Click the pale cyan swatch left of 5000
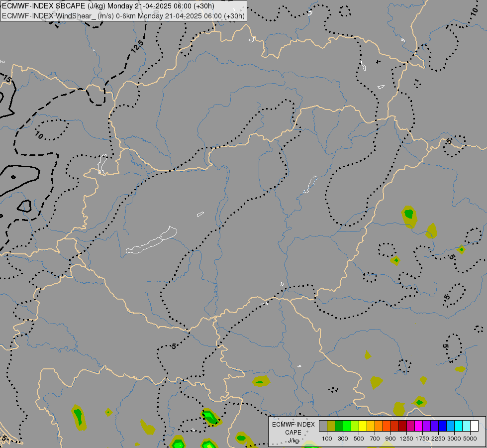The height and width of the screenshot is (448, 487). pos(466,426)
